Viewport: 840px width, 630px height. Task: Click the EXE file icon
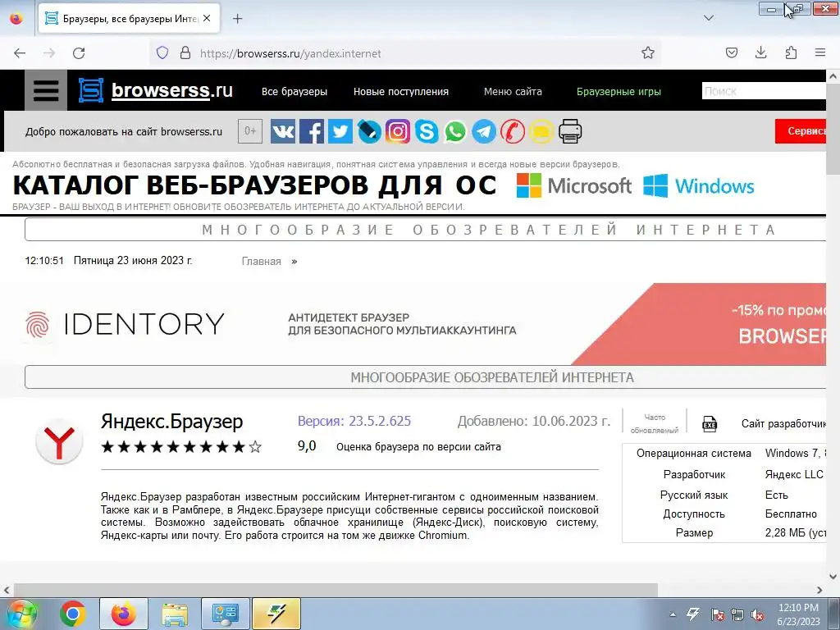pyautogui.click(x=710, y=424)
